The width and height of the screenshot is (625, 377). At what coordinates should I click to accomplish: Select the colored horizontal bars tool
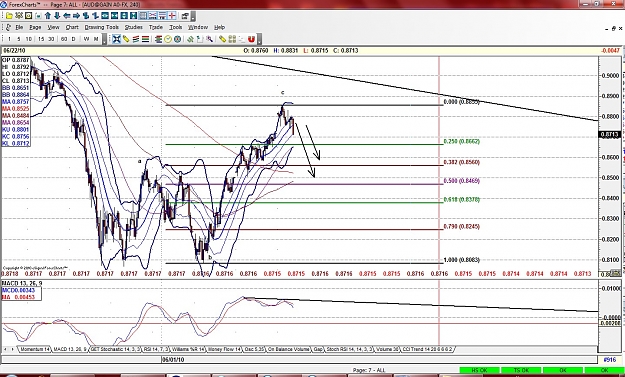click(x=145, y=39)
